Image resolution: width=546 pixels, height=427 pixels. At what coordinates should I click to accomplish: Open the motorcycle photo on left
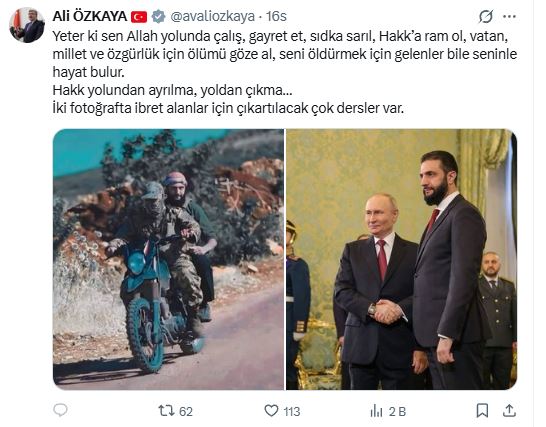[169, 259]
